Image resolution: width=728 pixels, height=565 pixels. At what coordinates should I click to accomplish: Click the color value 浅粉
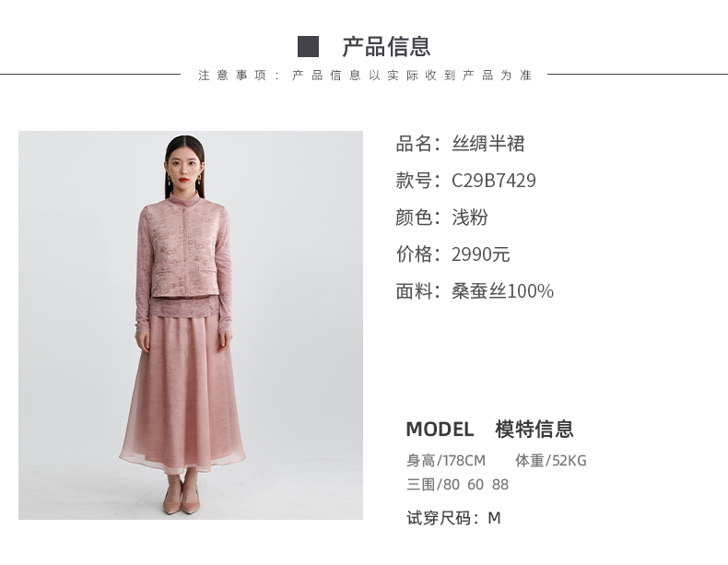coord(470,218)
